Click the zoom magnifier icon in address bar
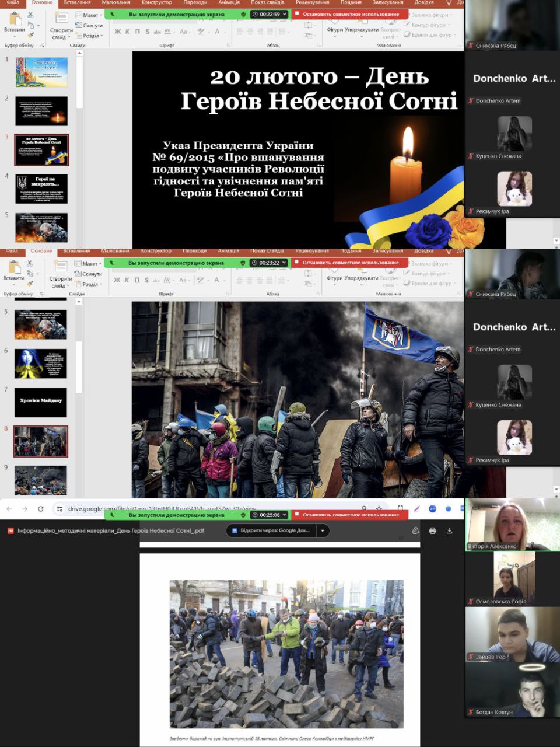The height and width of the screenshot is (747, 560). click(364, 509)
